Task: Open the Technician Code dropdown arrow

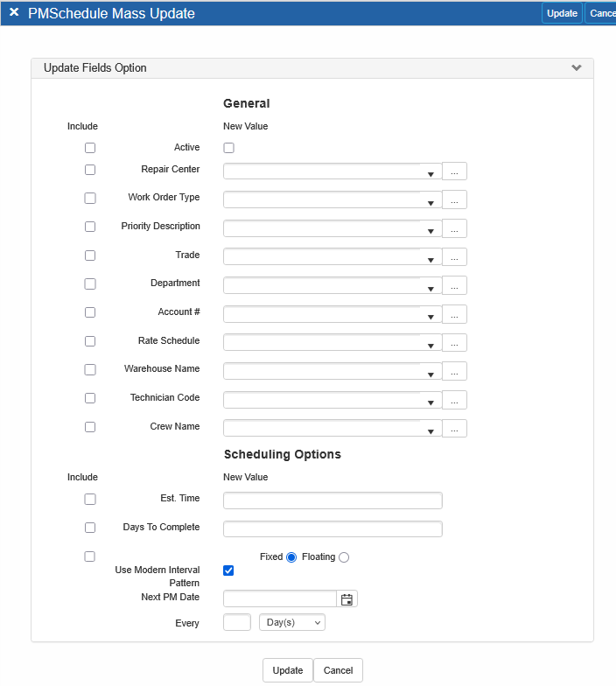Action: coord(430,403)
